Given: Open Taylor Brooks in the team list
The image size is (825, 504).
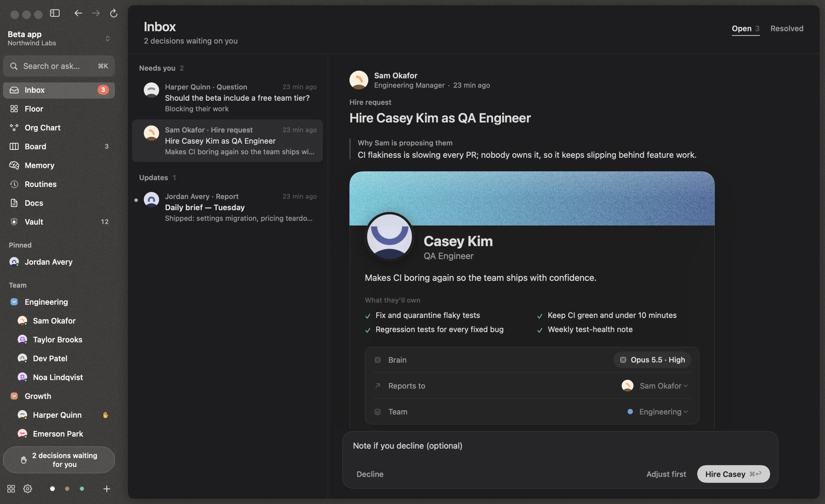Looking at the screenshot, I should (x=59, y=339).
